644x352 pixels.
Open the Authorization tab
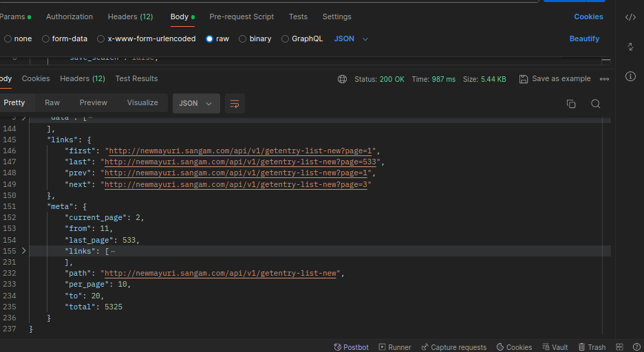point(69,16)
